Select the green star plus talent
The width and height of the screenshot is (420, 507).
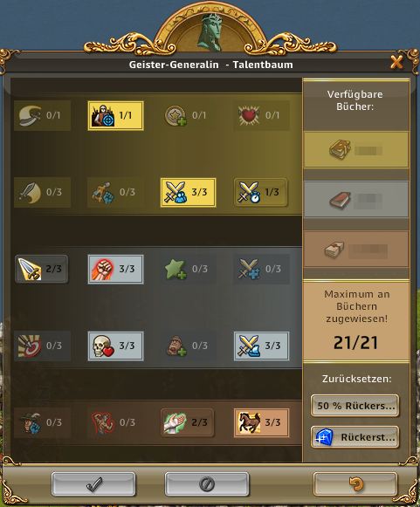pos(189,269)
